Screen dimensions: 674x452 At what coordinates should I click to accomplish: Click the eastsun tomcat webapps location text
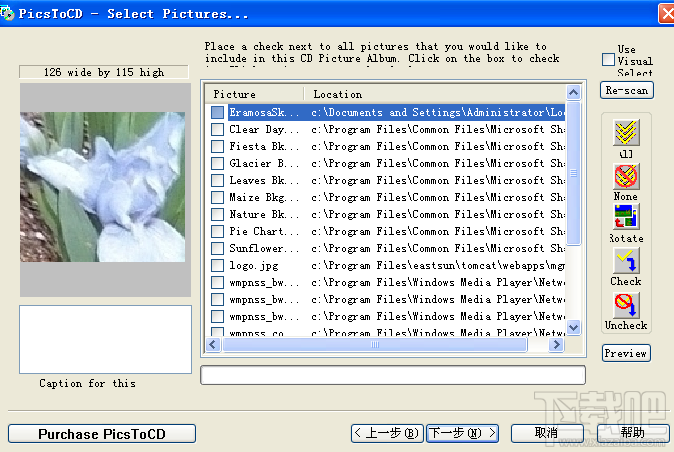point(438,266)
